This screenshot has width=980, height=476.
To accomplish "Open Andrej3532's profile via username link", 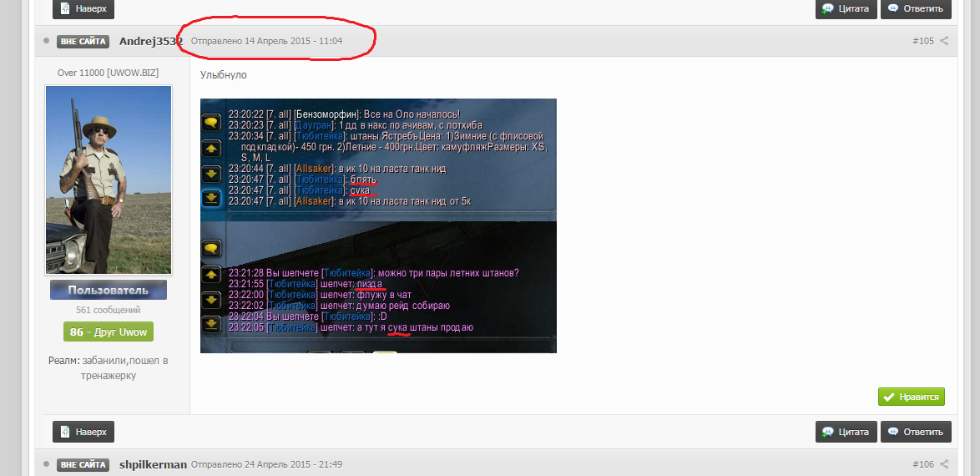I will click(x=150, y=41).
